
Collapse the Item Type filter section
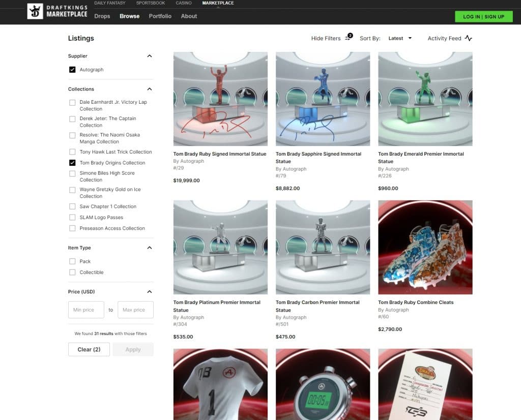click(150, 248)
